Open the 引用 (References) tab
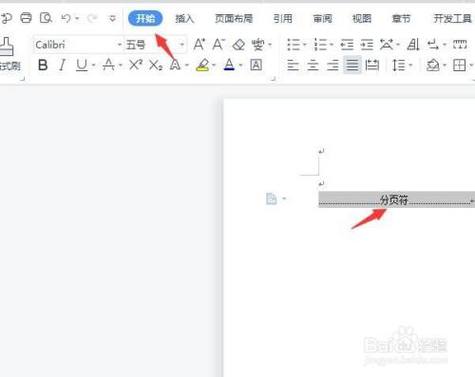Viewport: 475px width, 377px height. click(x=283, y=19)
